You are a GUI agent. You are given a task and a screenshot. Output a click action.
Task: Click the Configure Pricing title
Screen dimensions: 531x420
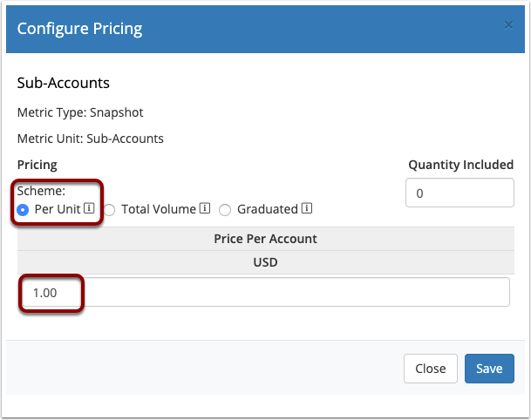pyautogui.click(x=79, y=29)
